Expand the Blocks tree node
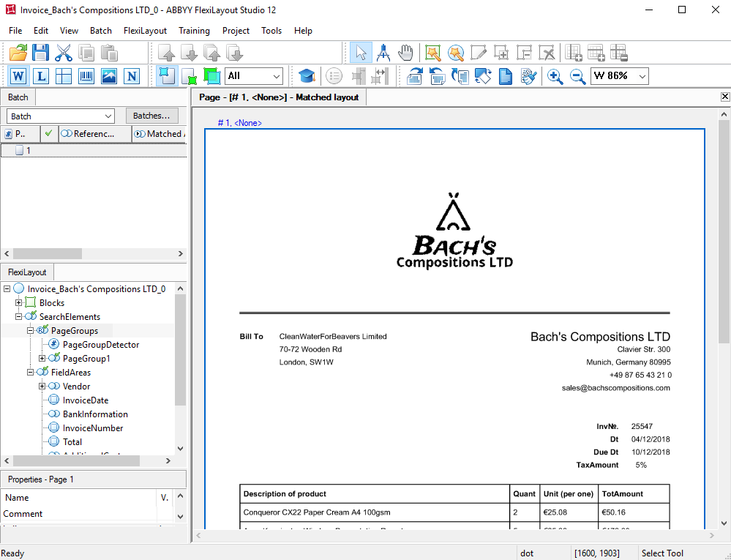This screenshot has height=560, width=731. (x=18, y=303)
